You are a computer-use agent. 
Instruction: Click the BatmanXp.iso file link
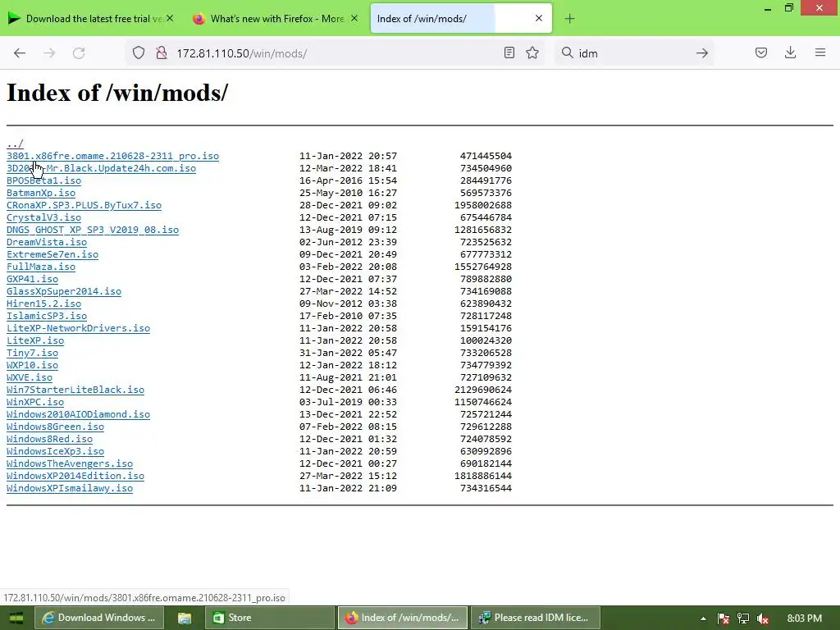(41, 193)
